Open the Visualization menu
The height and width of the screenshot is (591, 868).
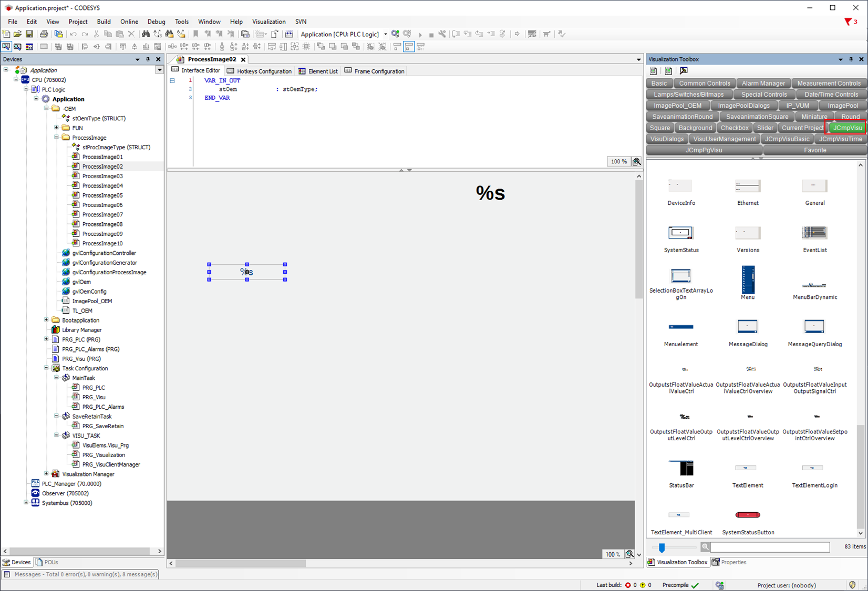pyautogui.click(x=268, y=22)
